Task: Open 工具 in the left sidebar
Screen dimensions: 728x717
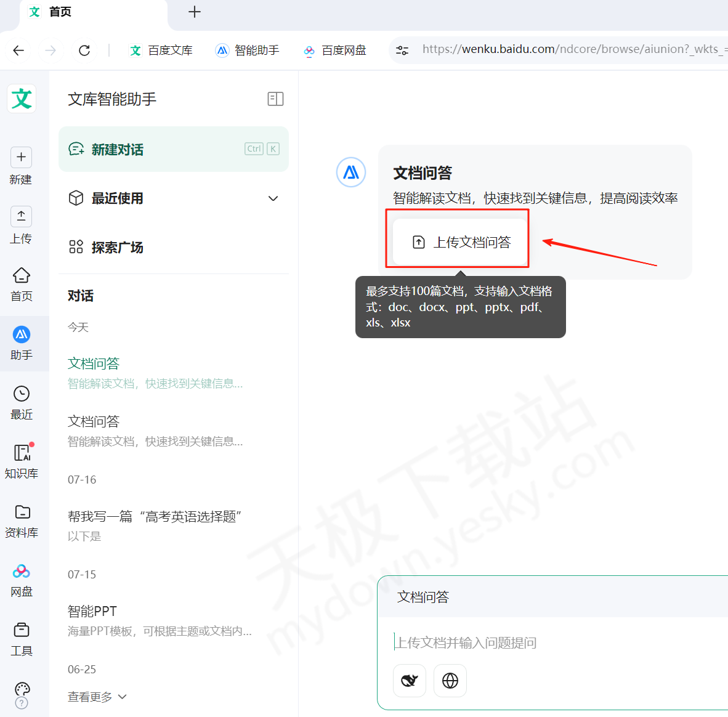Action: pyautogui.click(x=22, y=639)
